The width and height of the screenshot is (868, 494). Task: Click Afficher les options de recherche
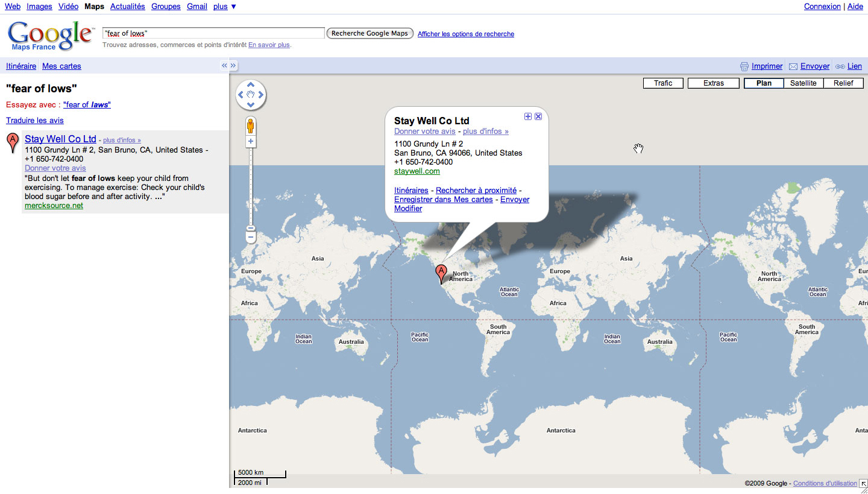(x=466, y=34)
